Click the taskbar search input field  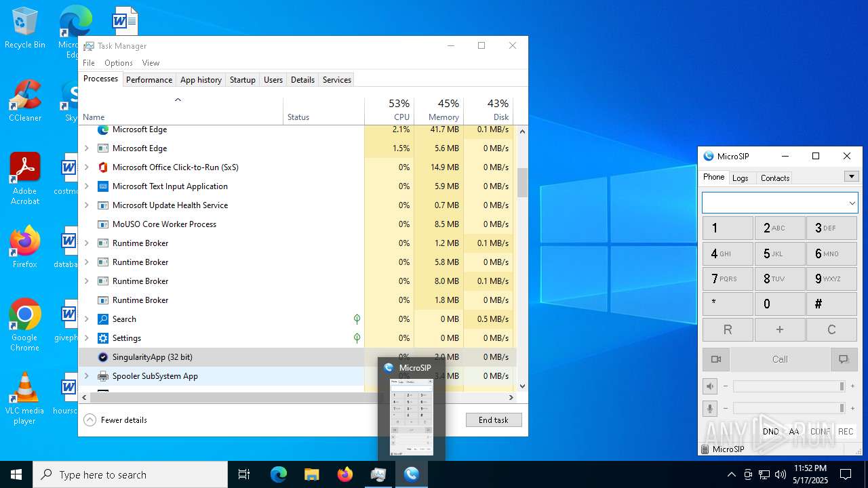click(x=130, y=474)
